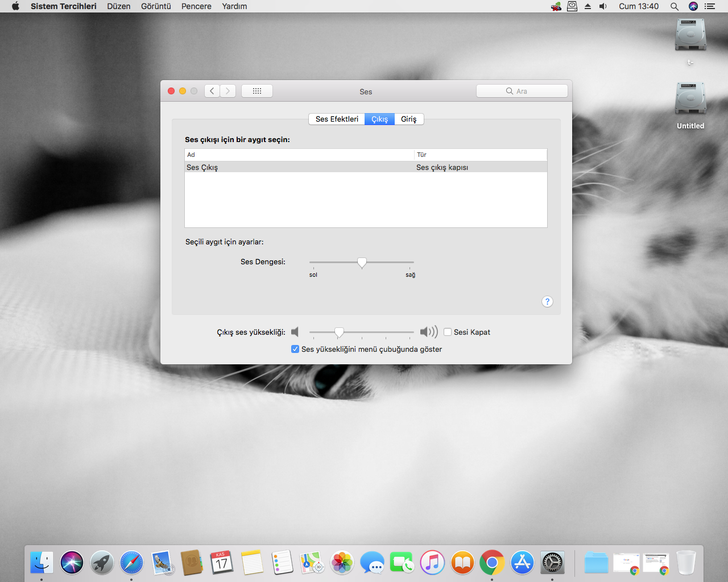
Task: Toggle the Sesi Kapat mute checkbox
Action: click(448, 332)
